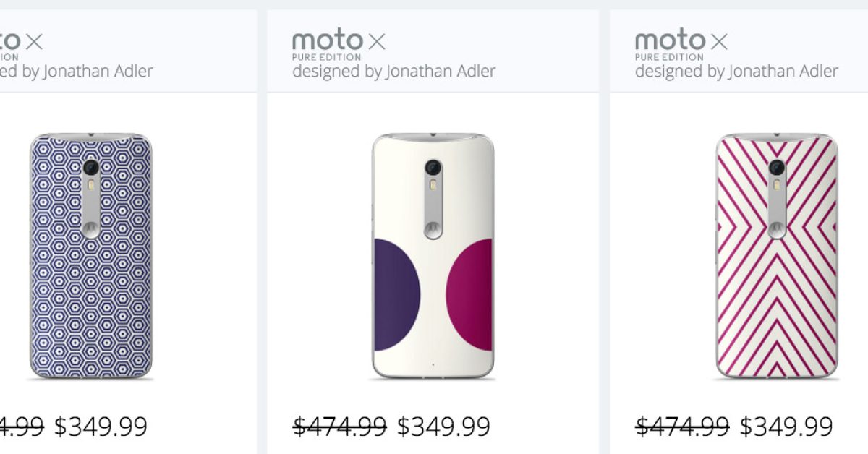Click the $349.99 price in the middle card
Viewport: 868px width, 454px height.
coord(443,427)
